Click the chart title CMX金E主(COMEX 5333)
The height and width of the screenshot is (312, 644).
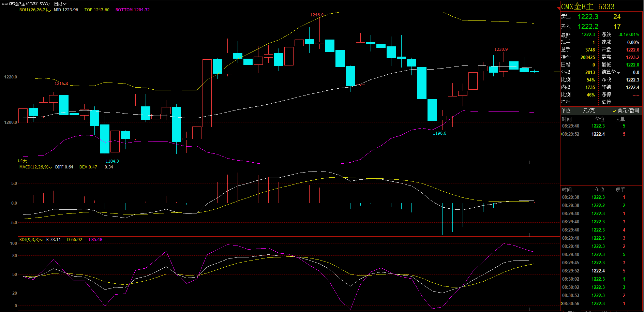pos(29,4)
